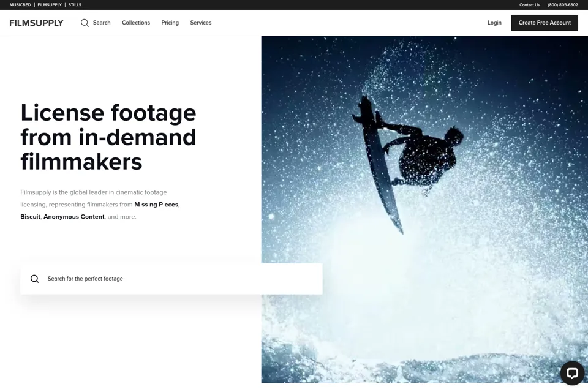Switch to MUSICBED in the top bar

20,5
